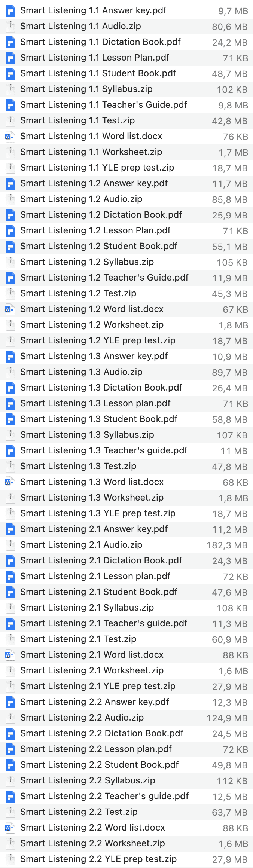
Task: Click the PDF icon of Smart Listening 1.2 Answer key.pdf
Action: [x=10, y=184]
